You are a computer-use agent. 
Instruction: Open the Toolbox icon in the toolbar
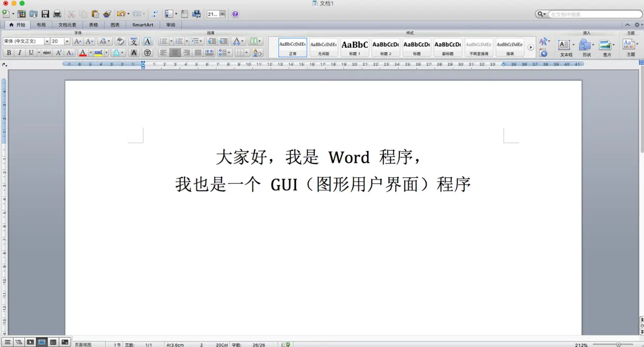(184, 14)
